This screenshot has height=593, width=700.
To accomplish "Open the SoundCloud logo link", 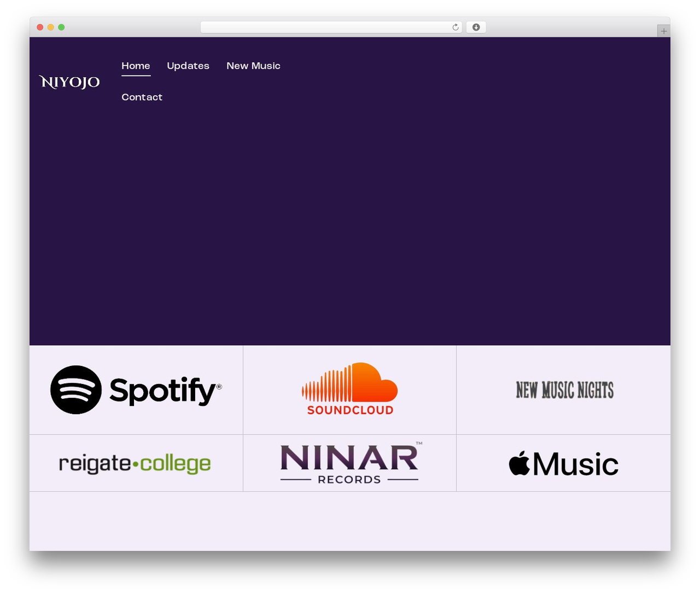I will click(349, 389).
